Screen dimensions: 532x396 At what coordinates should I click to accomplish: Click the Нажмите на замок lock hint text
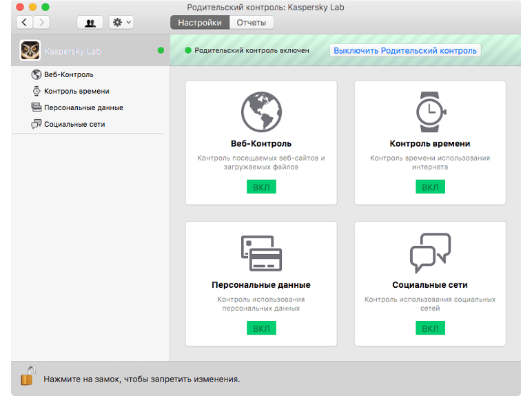[x=141, y=379]
